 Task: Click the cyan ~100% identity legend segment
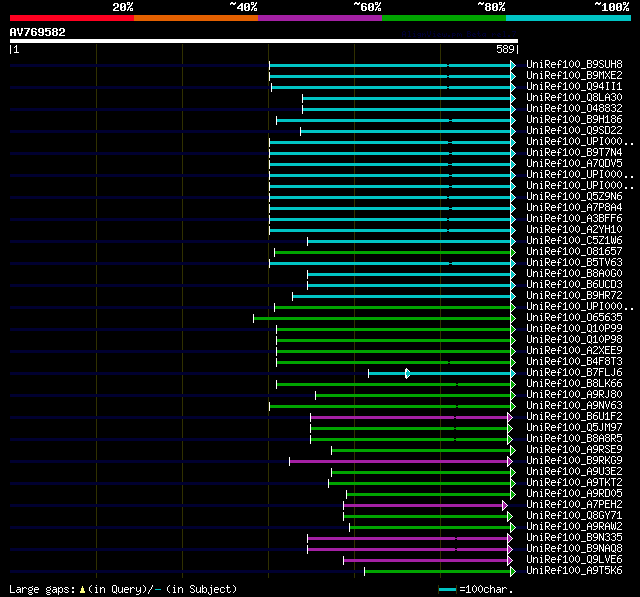pyautogui.click(x=569, y=18)
